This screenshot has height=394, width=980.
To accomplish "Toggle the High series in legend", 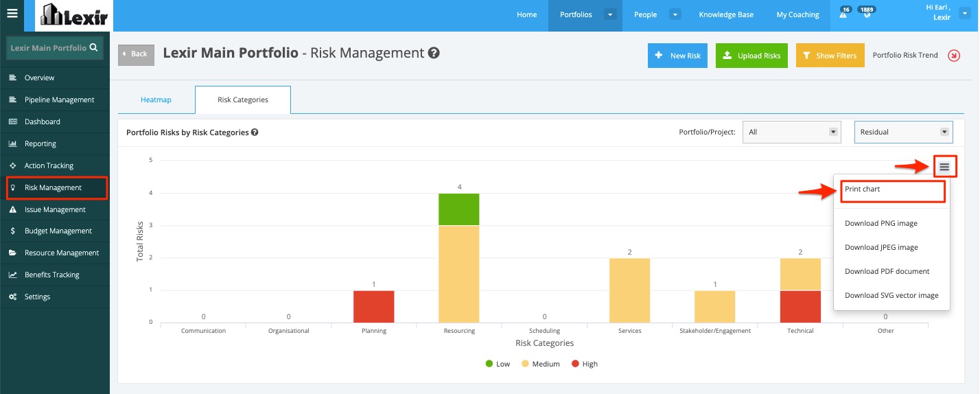I will [584, 364].
